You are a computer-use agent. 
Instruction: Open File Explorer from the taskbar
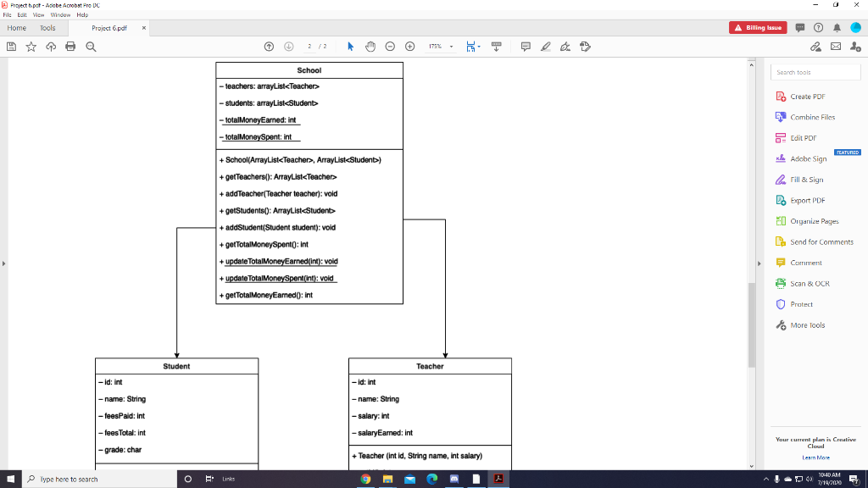click(387, 480)
